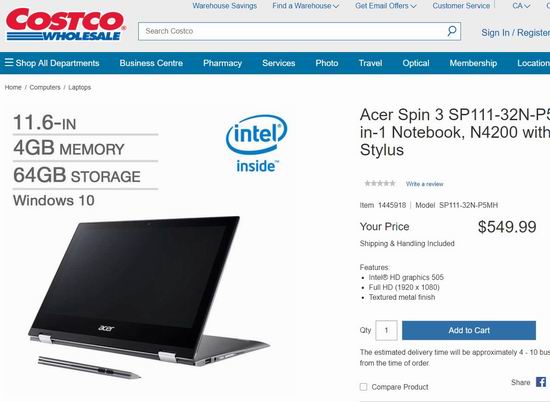
Task: Select the Qty quantity field
Action: (x=386, y=330)
